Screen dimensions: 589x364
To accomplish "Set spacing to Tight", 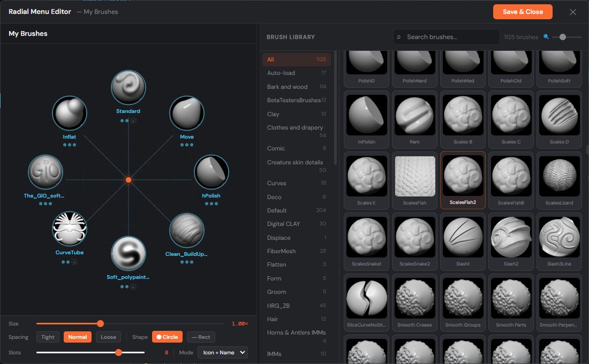I will [48, 337].
